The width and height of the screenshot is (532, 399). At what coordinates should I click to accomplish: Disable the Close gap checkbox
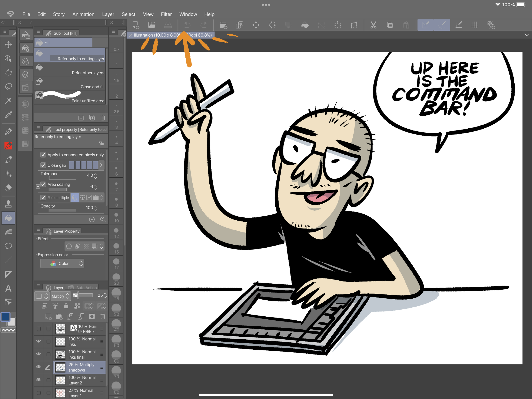coord(43,165)
